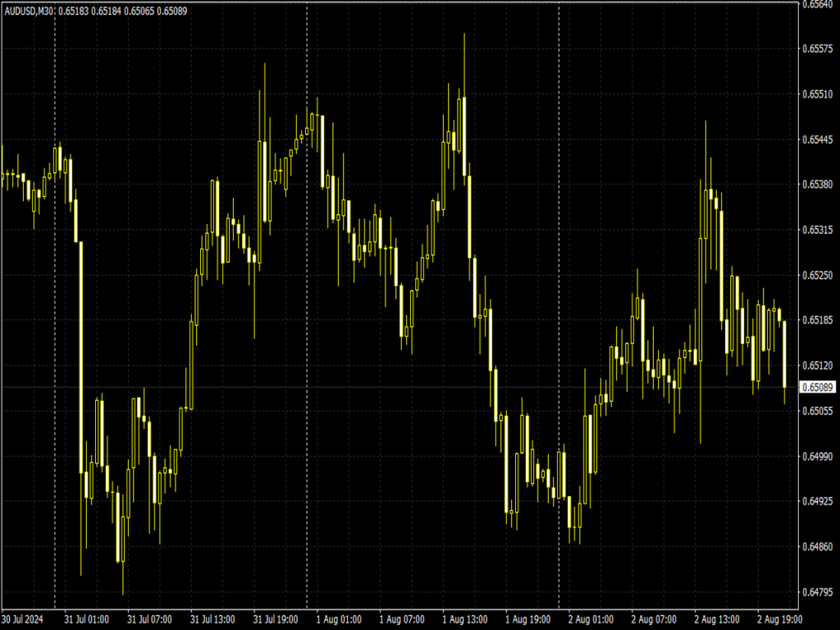Image resolution: width=840 pixels, height=630 pixels.
Task: Click the 0.65250 price on the scale
Action: [x=818, y=276]
